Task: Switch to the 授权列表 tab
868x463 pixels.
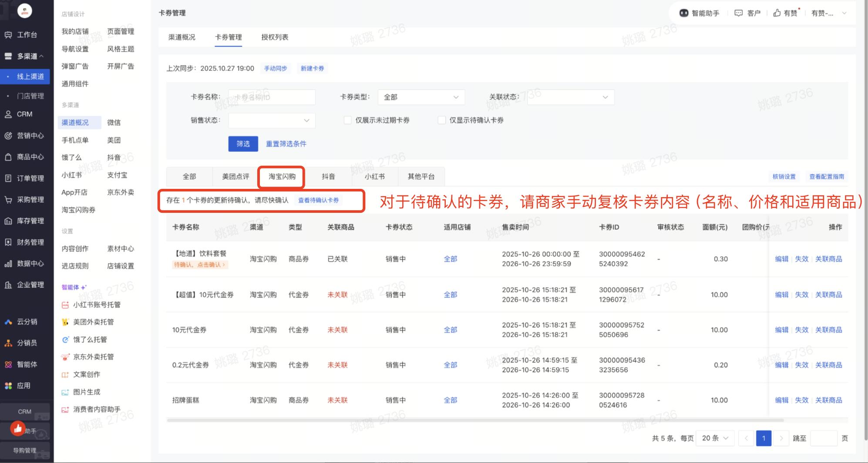Action: point(275,37)
